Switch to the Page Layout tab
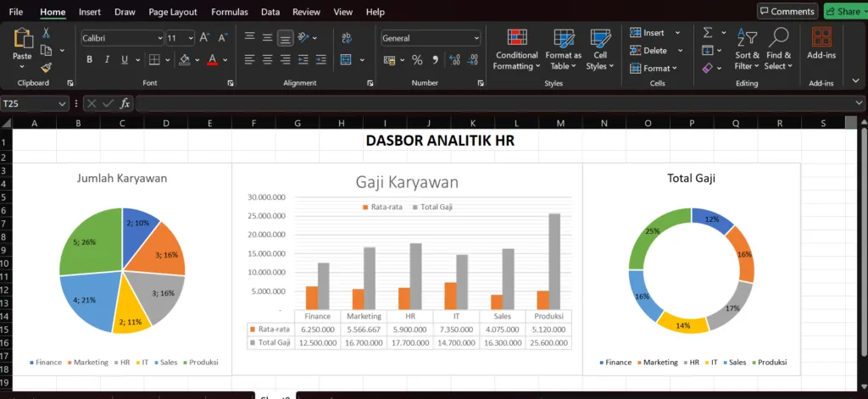Image resolution: width=868 pixels, height=399 pixels. pos(173,12)
